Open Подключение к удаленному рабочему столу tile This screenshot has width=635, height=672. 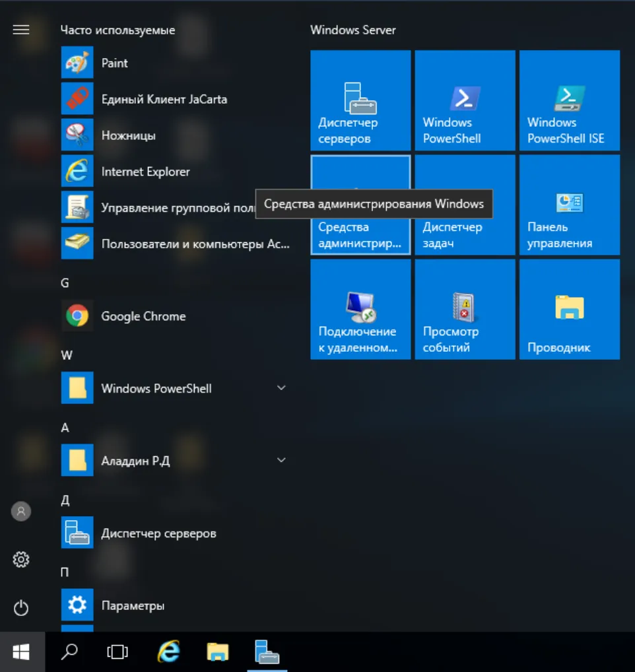click(x=360, y=310)
